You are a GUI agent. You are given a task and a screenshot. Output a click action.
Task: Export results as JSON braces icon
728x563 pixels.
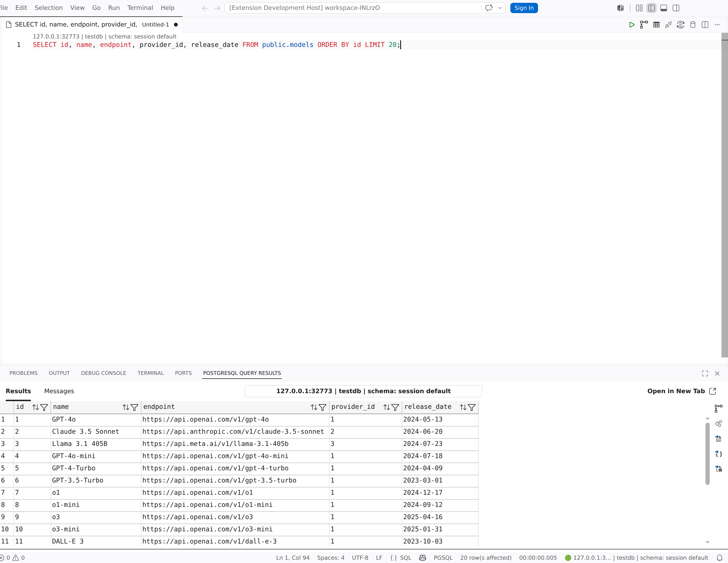[718, 454]
